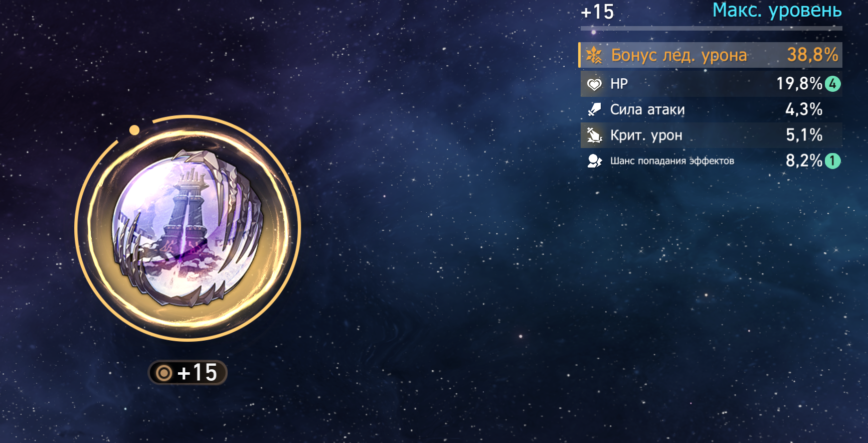Click the Сила атаки label
This screenshot has width=868, height=443.
tap(647, 109)
